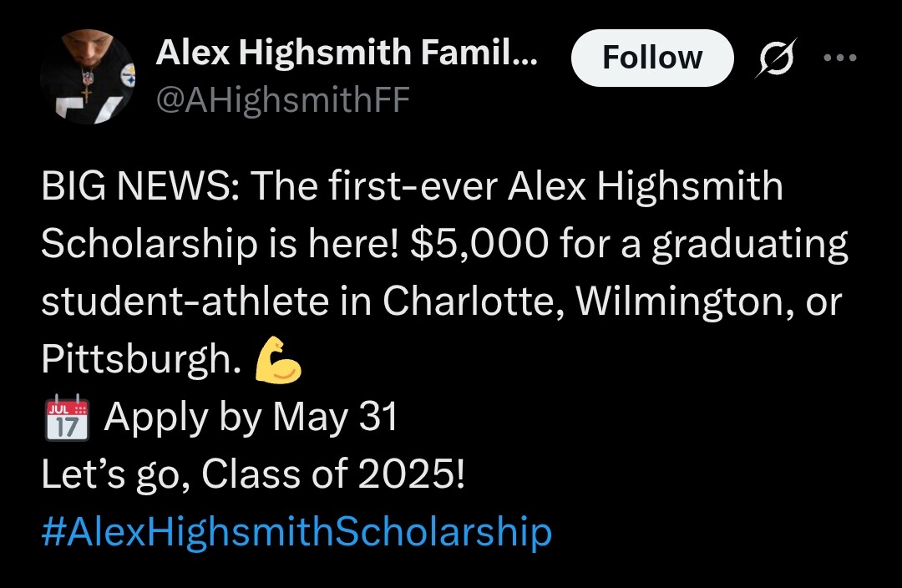Open the #AlexHighsmithScholarship hashtag
Image resolution: width=902 pixels, height=588 pixels.
296,531
